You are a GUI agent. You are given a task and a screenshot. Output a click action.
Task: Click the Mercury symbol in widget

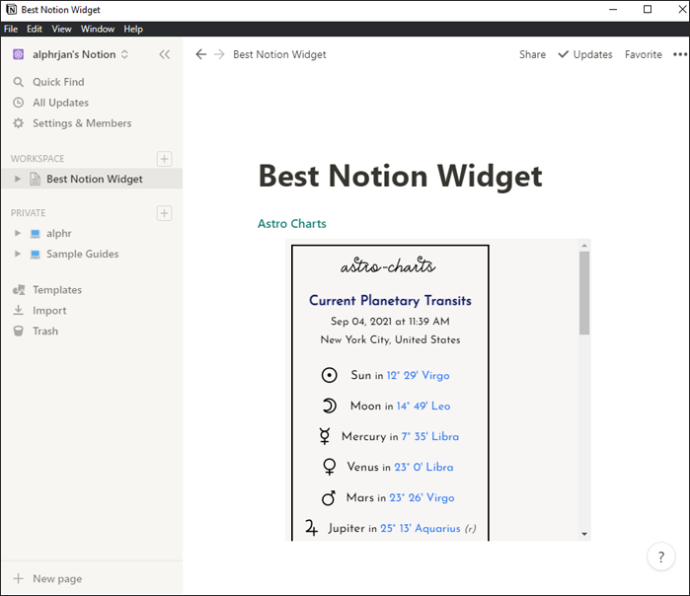pos(325,436)
